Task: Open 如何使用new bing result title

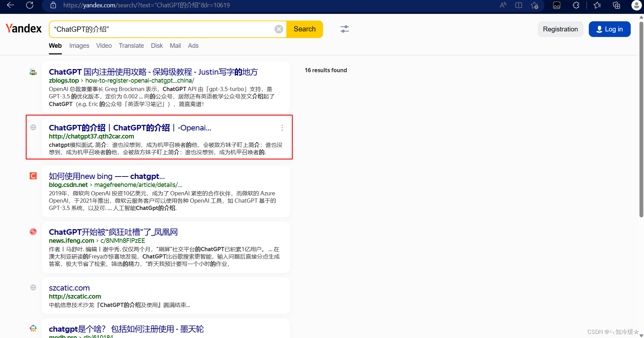Action: tap(107, 176)
